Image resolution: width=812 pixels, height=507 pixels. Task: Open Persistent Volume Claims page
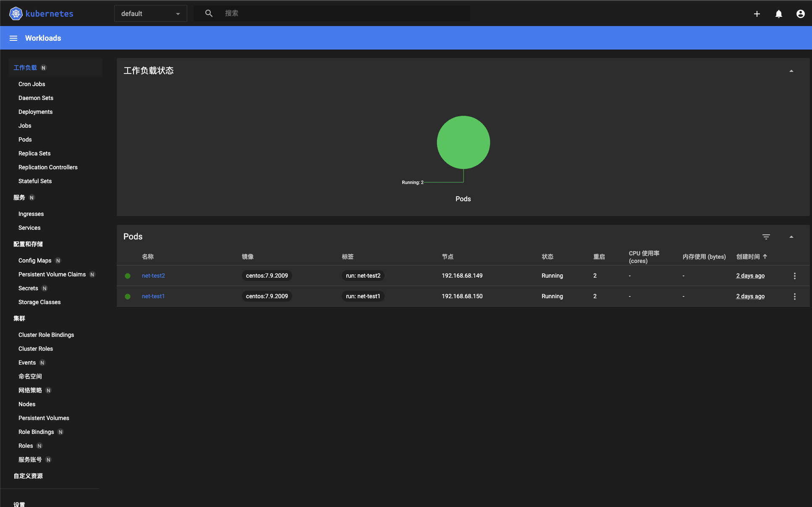coord(52,274)
